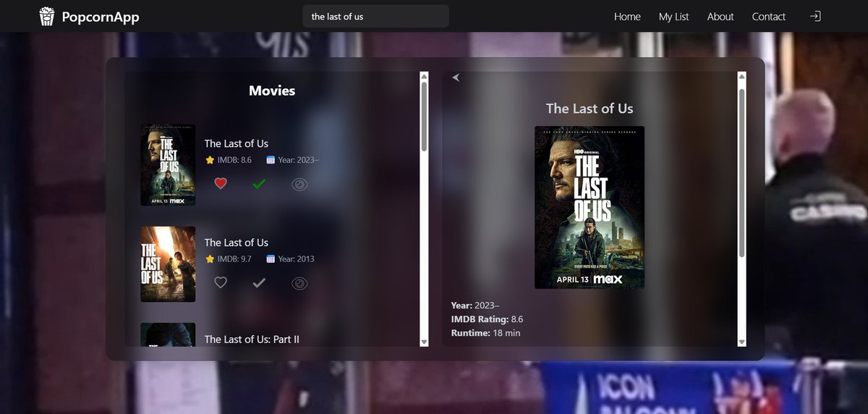Viewport: 868px width, 414px height.
Task: Click movies list scrollbar down arrow
Action: pyautogui.click(x=424, y=342)
